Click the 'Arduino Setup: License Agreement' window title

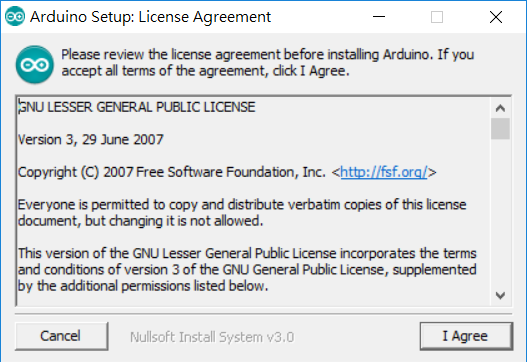(150, 17)
